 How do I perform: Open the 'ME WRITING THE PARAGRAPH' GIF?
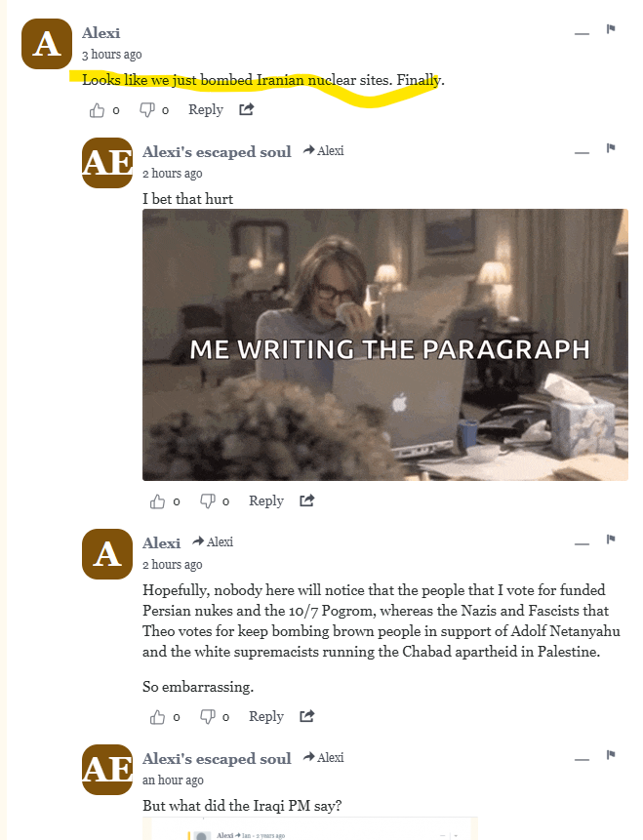click(x=385, y=344)
